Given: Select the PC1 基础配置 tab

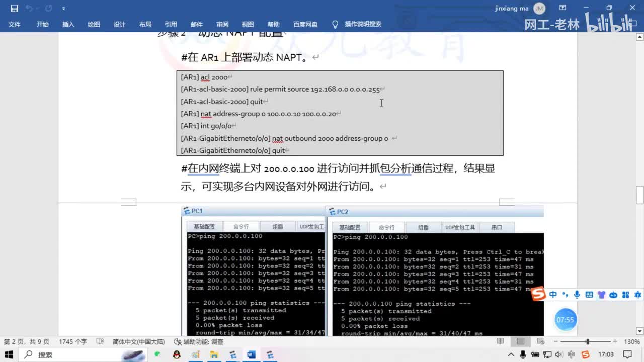Looking at the screenshot, I should pos(204,227).
